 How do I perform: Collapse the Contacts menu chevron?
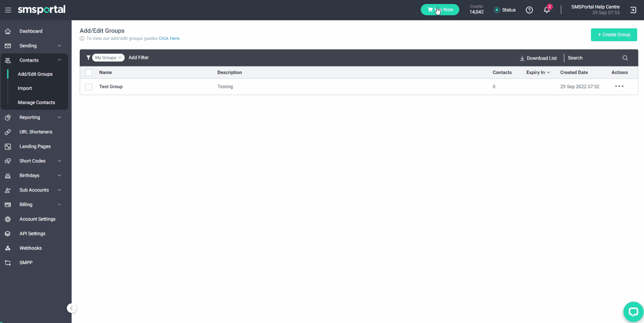60,60
